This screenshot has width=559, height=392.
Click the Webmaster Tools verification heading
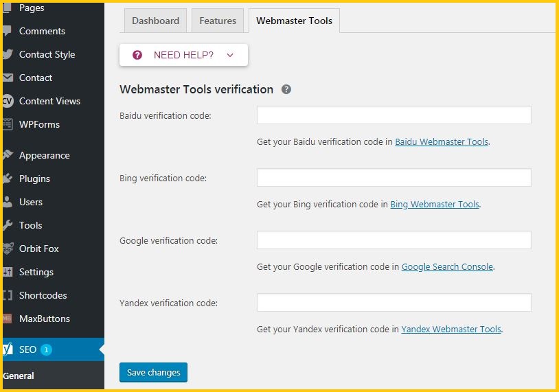tap(196, 89)
